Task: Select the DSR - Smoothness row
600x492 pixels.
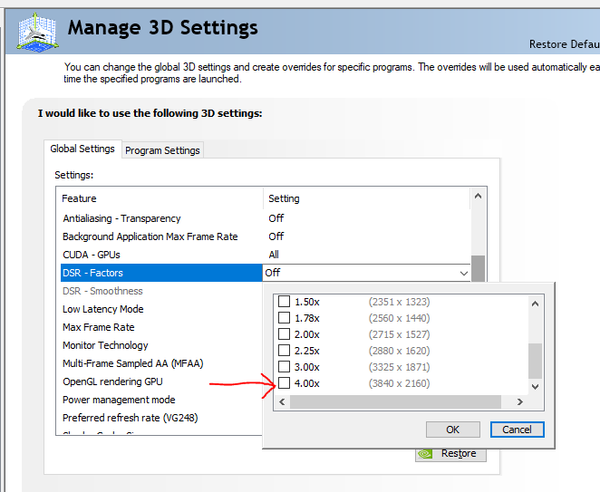Action: tap(161, 291)
